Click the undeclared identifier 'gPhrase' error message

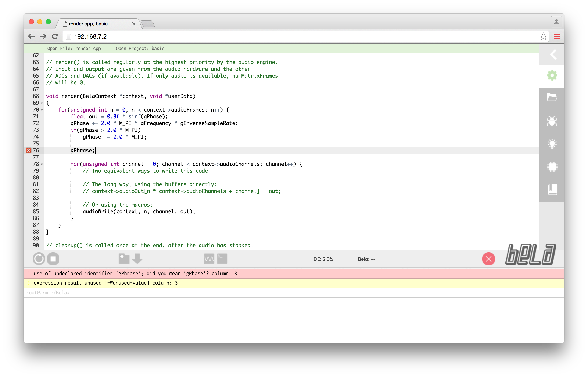294,274
